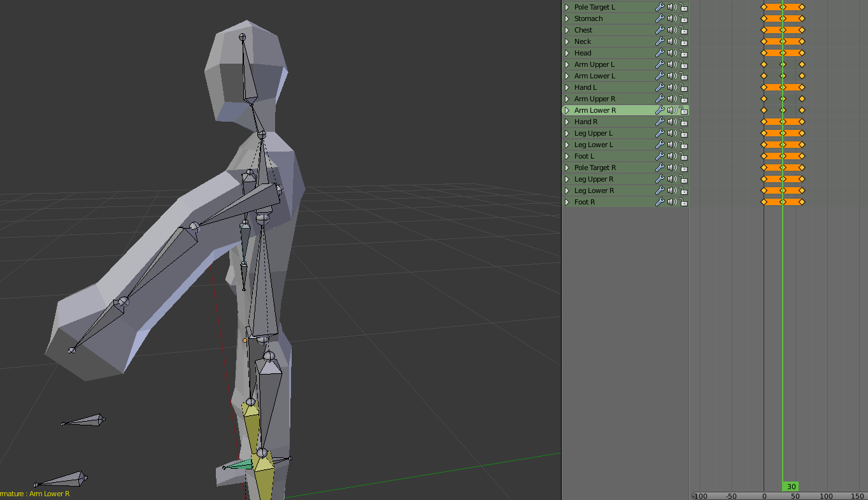868x500 pixels.
Task: Click the wrench modifier icon for Pole Target L
Action: pos(660,7)
